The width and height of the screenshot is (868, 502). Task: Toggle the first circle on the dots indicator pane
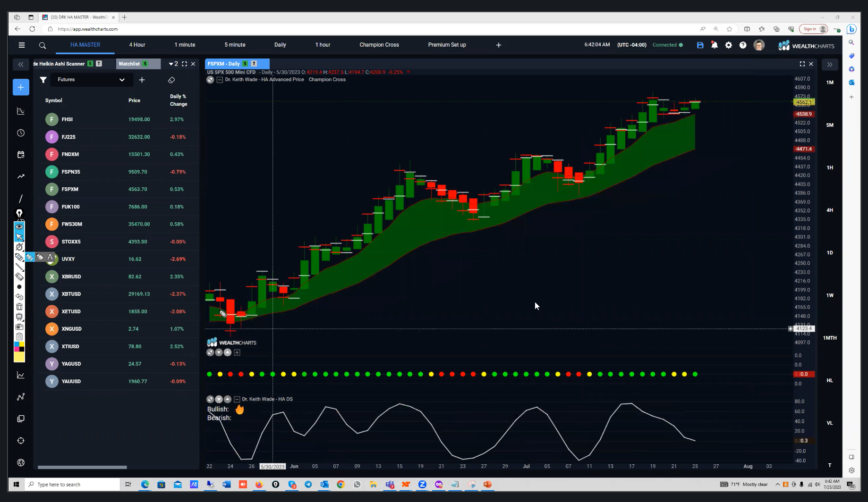pyautogui.click(x=210, y=352)
